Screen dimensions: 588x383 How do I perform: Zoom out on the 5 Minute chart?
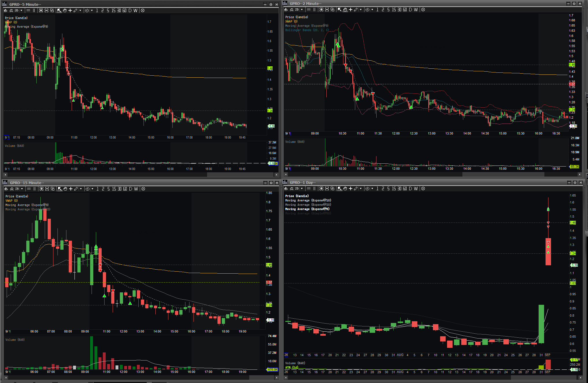click(46, 10)
